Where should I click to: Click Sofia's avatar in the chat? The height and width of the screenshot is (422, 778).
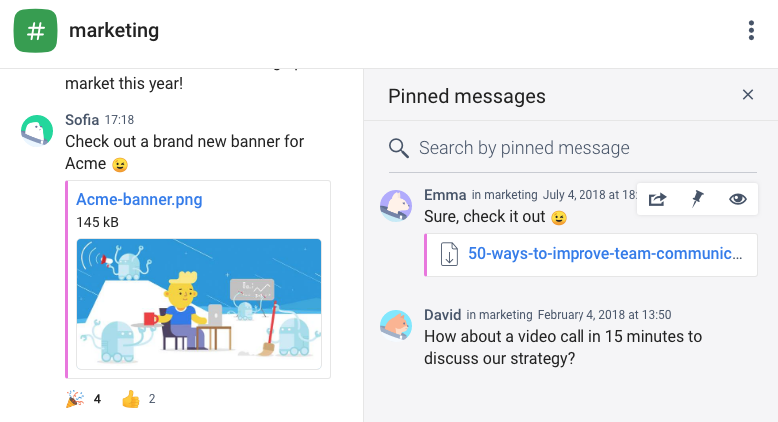[x=37, y=131]
